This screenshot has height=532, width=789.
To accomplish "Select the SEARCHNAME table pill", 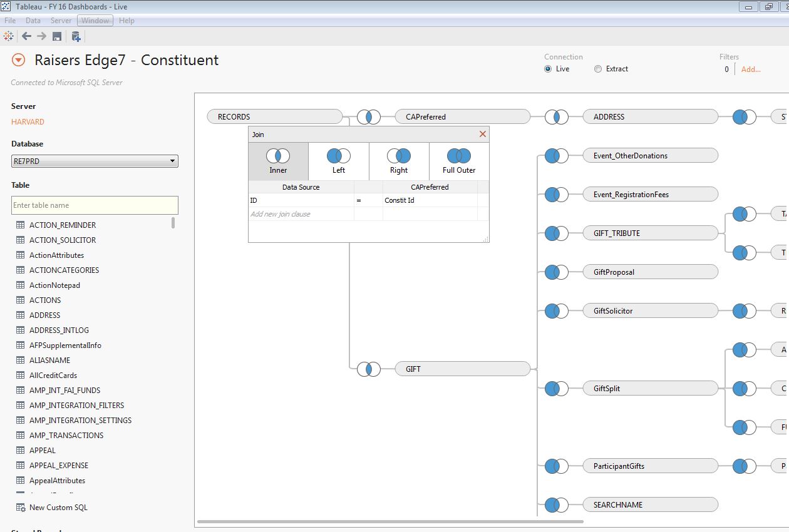I will pos(651,505).
